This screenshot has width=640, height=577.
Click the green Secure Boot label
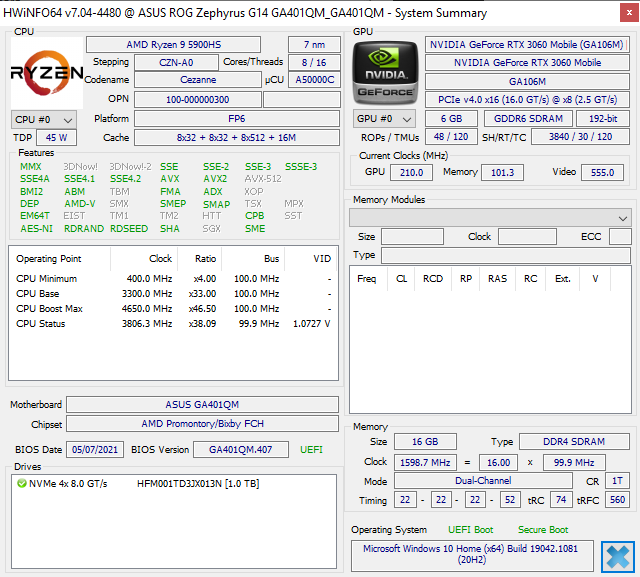(543, 529)
